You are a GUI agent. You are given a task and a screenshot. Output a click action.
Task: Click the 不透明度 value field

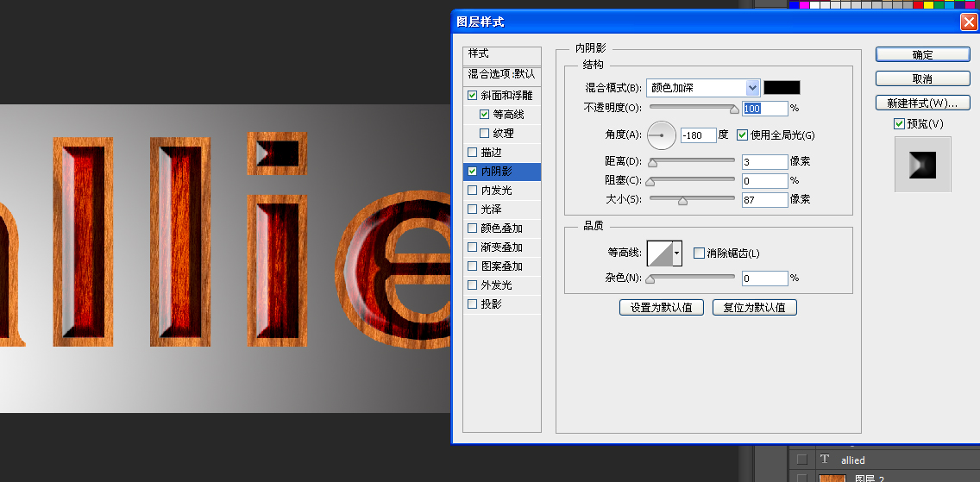[x=765, y=109]
